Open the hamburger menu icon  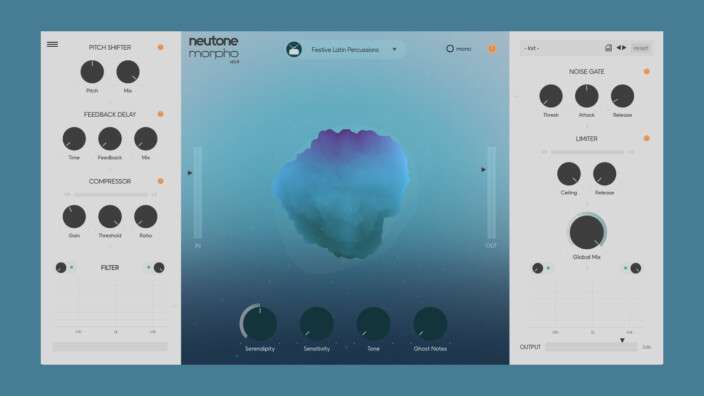tap(53, 44)
